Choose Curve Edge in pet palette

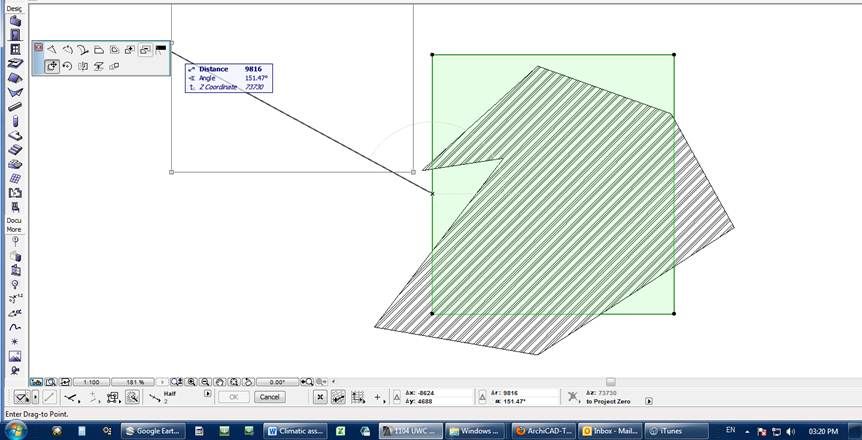[67, 50]
